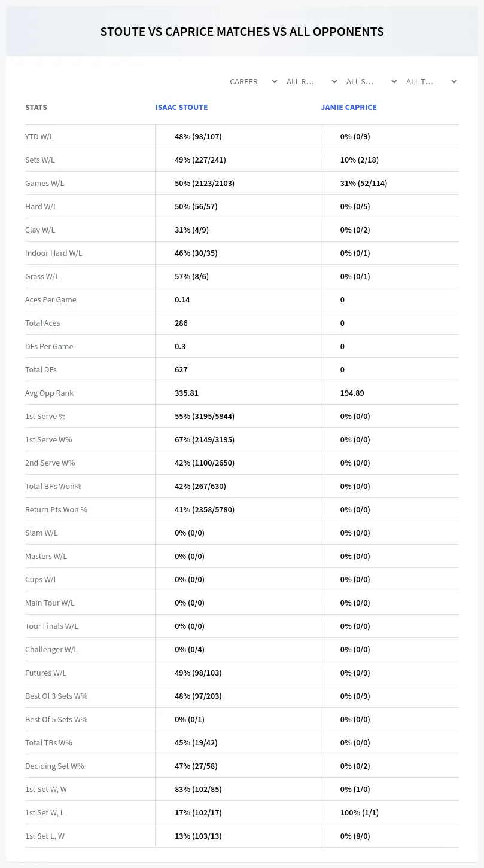The height and width of the screenshot is (868, 484).
Task: Click Stoute's Games W/L value 50% (2123/2103)
Action: pos(205,183)
